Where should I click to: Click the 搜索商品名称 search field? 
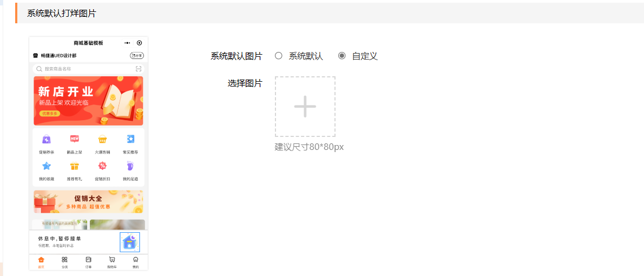pyautogui.click(x=88, y=69)
